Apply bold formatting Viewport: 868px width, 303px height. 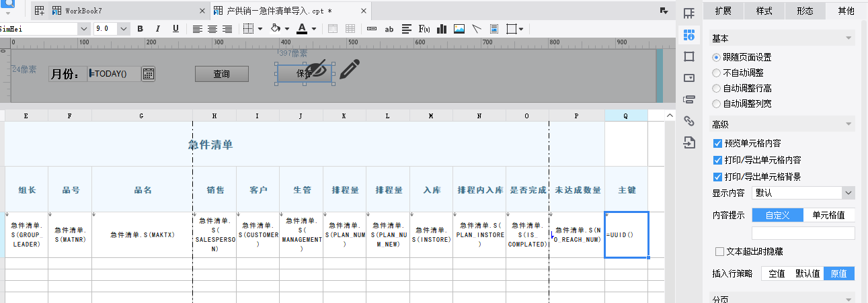click(141, 29)
